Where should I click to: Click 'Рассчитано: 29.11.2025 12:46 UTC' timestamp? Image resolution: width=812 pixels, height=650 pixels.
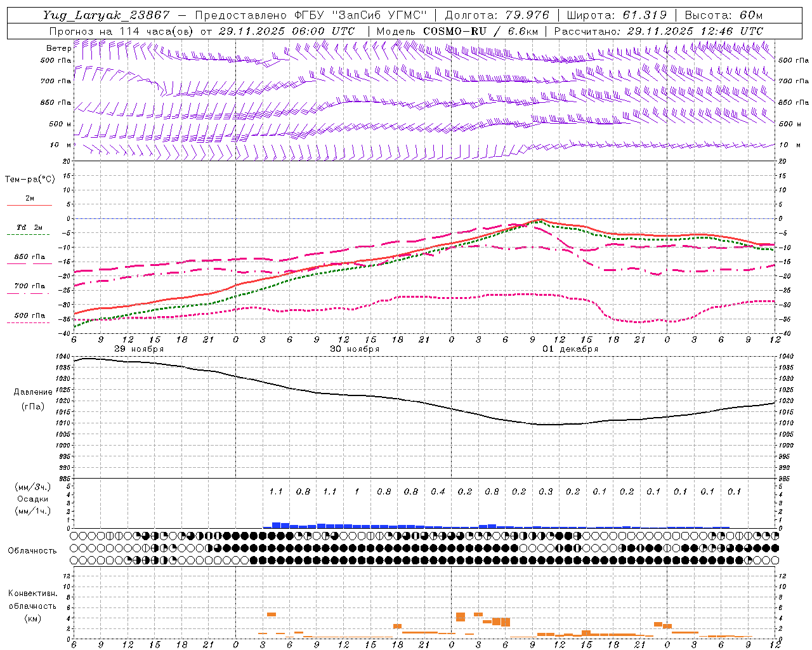(x=658, y=30)
